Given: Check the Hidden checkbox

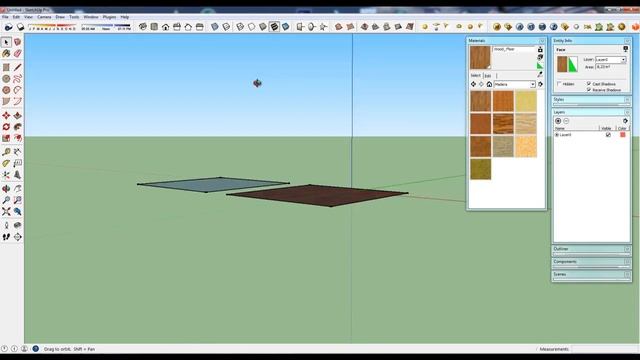Looking at the screenshot, I should coord(559,84).
